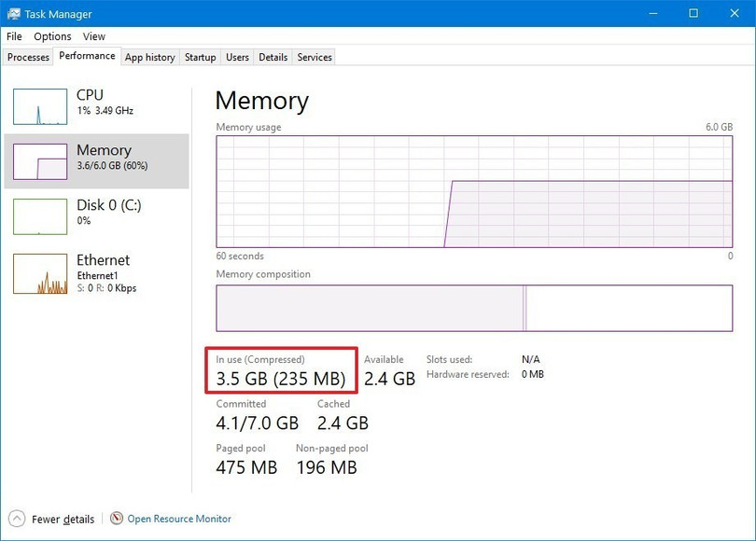Click the Memory composition bar
This screenshot has width=756, height=541.
474,308
